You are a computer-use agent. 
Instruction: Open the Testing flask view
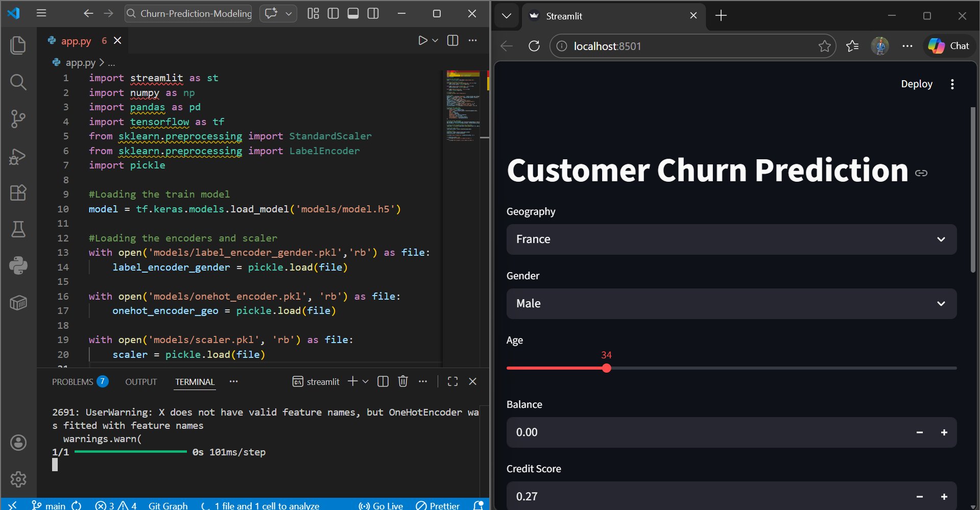tap(18, 230)
